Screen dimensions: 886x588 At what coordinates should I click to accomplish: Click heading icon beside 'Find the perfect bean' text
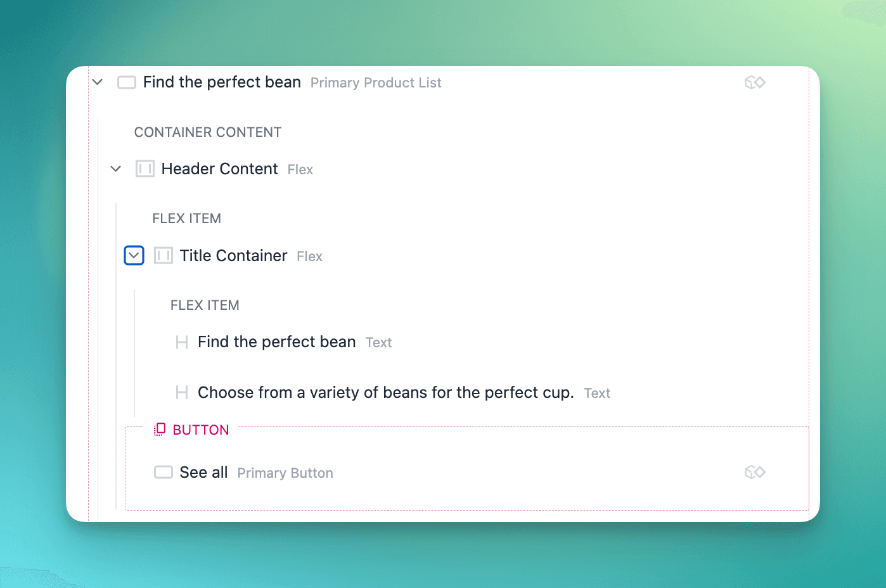182,343
